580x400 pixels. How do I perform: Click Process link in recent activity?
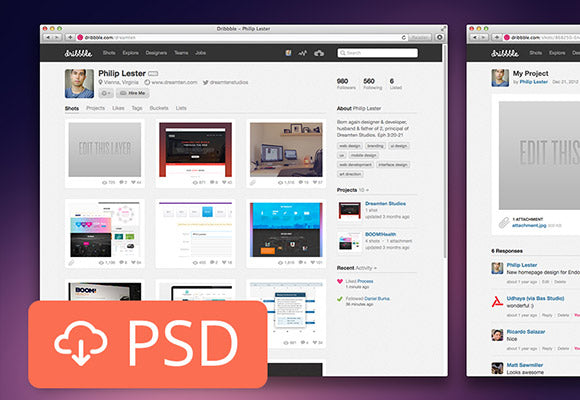click(365, 281)
